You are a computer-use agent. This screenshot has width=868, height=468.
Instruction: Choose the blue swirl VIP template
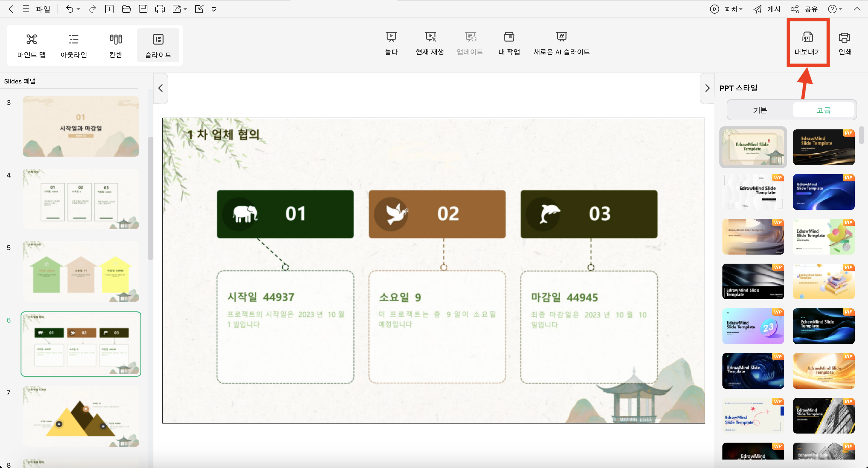[824, 192]
